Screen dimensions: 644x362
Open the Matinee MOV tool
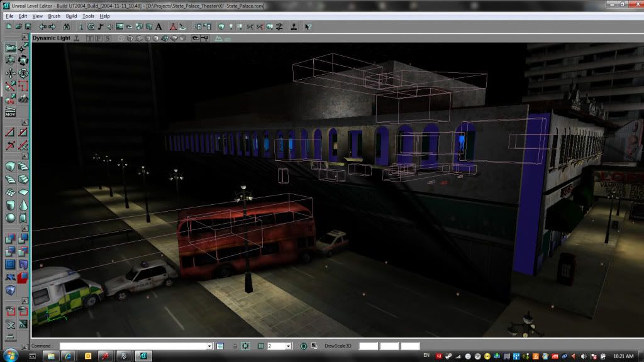tap(10, 112)
